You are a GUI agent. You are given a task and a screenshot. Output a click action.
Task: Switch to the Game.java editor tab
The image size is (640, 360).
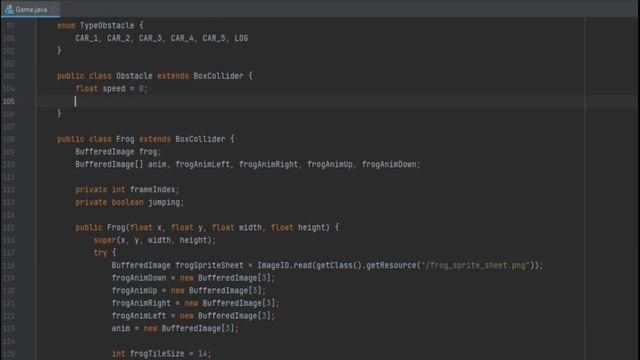31,9
